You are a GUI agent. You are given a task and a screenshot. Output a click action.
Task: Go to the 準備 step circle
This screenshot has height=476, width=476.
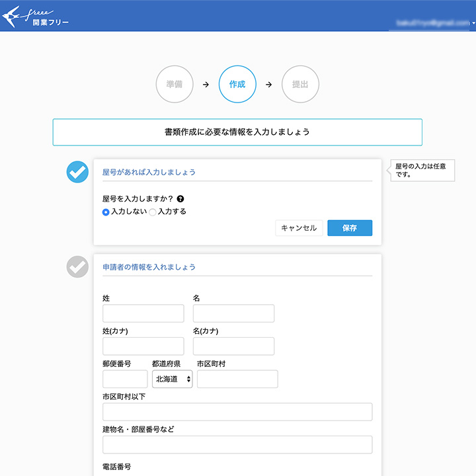[175, 84]
